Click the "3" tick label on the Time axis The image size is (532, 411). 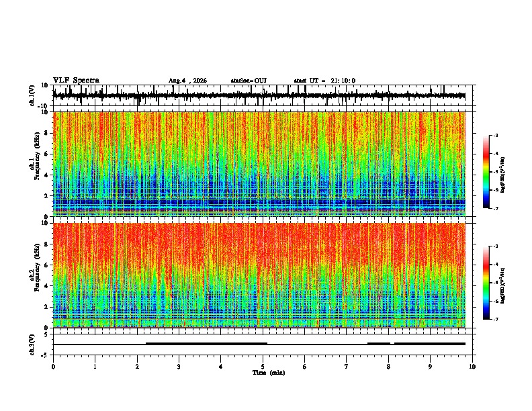179,367
